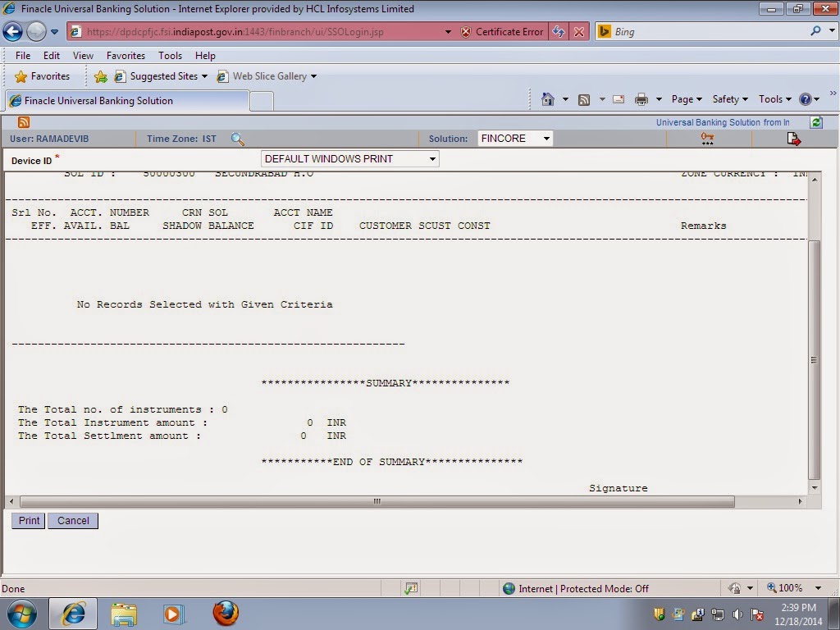Screen dimensions: 840x630
Task: Click the Read Mail envelope icon
Action: (x=618, y=98)
